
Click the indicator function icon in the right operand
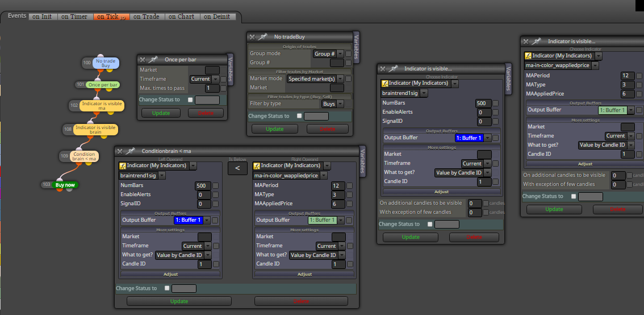click(x=257, y=165)
